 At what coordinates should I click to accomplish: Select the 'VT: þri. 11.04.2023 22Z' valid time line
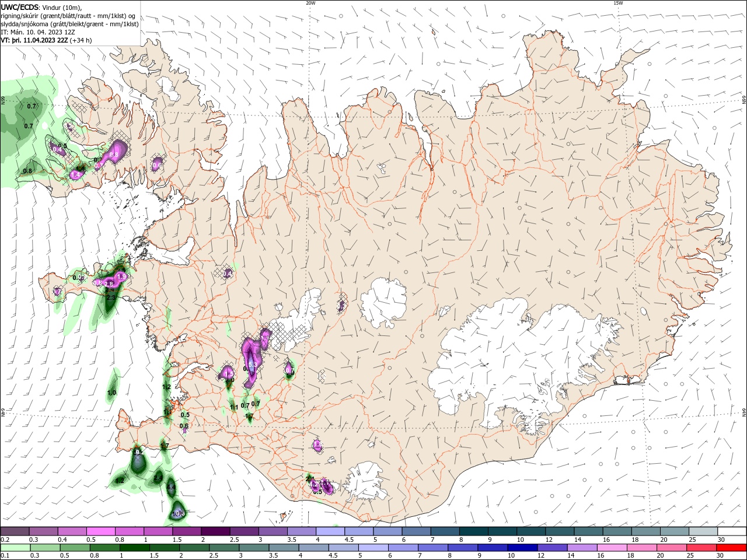(34, 40)
